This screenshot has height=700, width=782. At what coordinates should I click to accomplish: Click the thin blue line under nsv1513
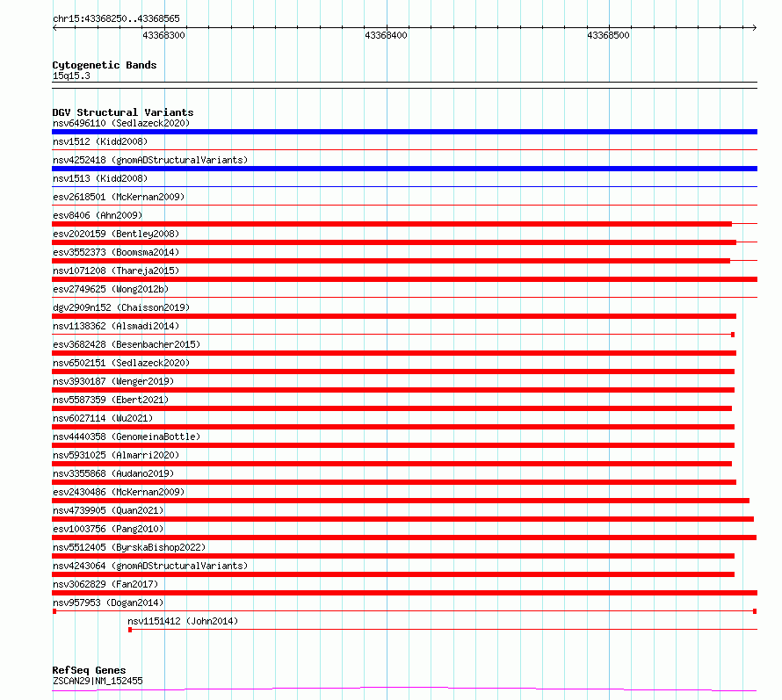click(x=404, y=187)
